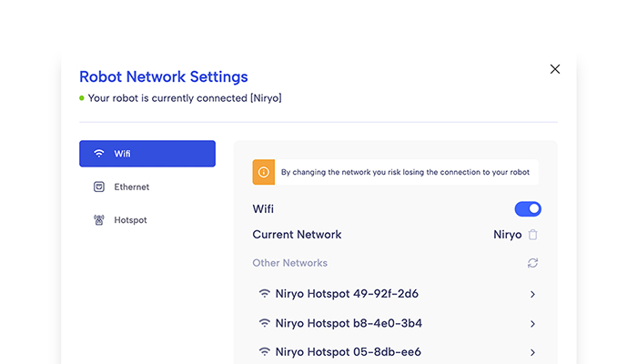
Task: Click the green connection status dot
Action: 82,98
